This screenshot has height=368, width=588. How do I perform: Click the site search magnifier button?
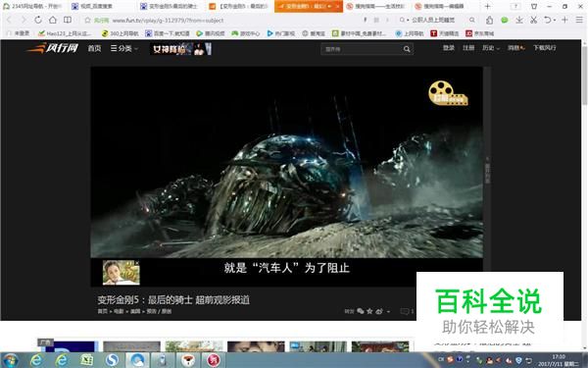(407, 49)
